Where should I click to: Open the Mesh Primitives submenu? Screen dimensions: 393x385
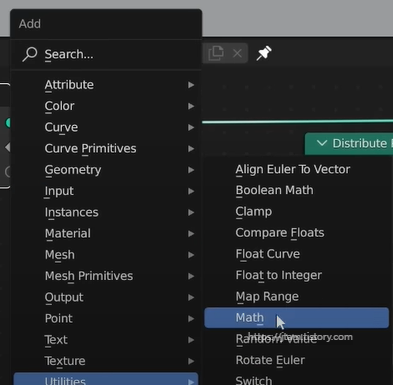(106, 276)
